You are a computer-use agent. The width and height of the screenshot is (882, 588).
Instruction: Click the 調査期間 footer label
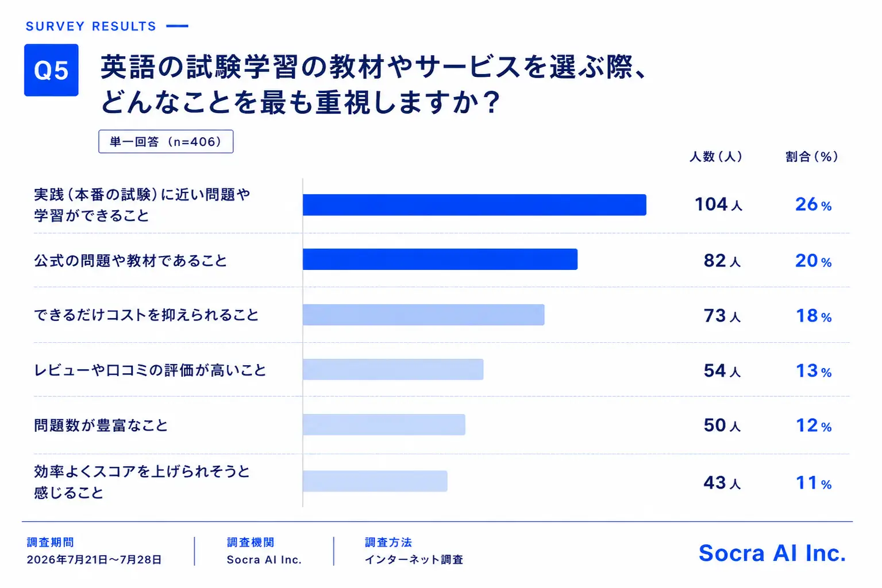(51, 542)
